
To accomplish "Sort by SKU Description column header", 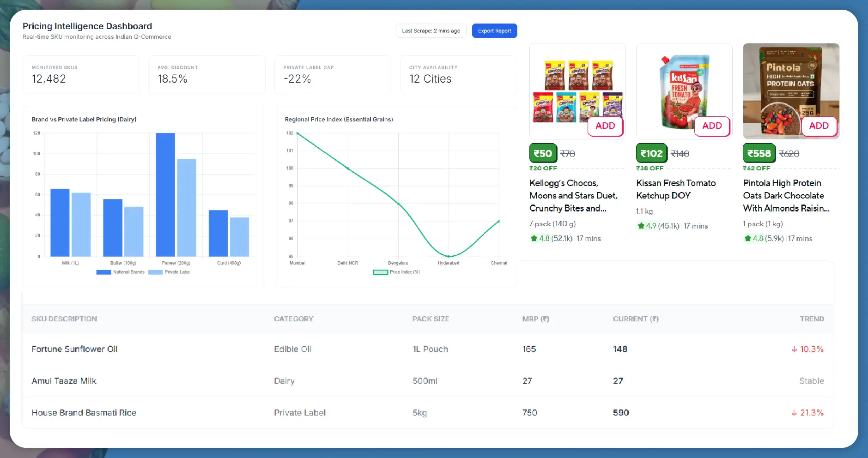I will pyautogui.click(x=64, y=319).
